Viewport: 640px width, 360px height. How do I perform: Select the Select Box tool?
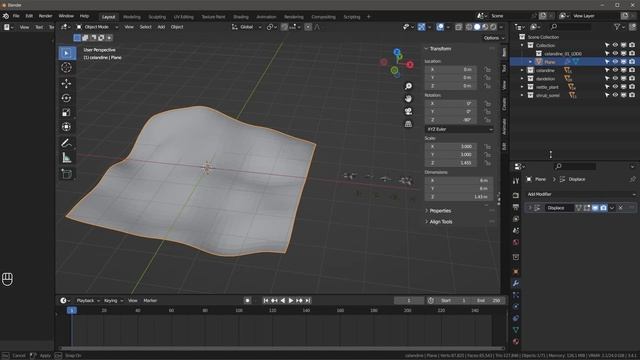coord(67,53)
